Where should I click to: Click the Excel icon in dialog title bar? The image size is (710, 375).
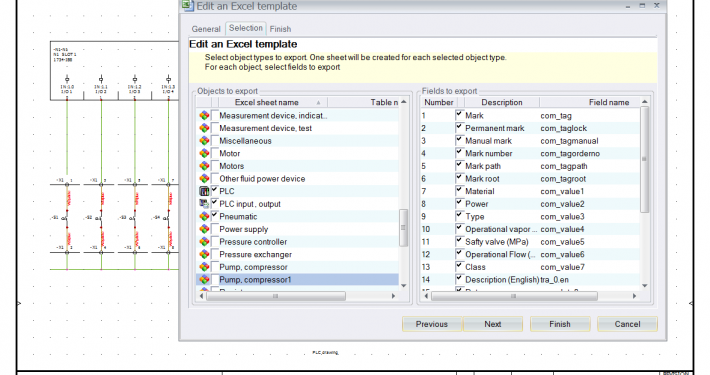point(187,5)
